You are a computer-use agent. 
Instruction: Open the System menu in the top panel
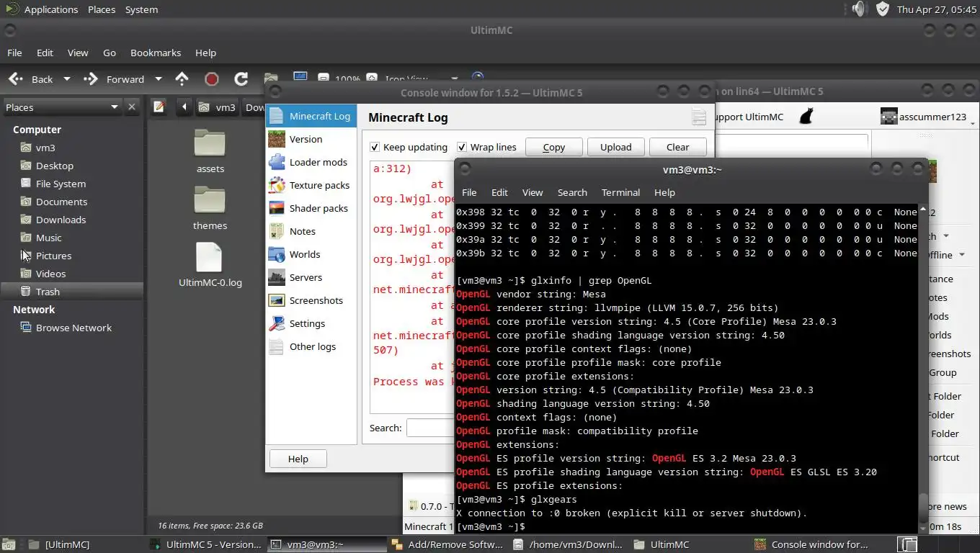(141, 9)
